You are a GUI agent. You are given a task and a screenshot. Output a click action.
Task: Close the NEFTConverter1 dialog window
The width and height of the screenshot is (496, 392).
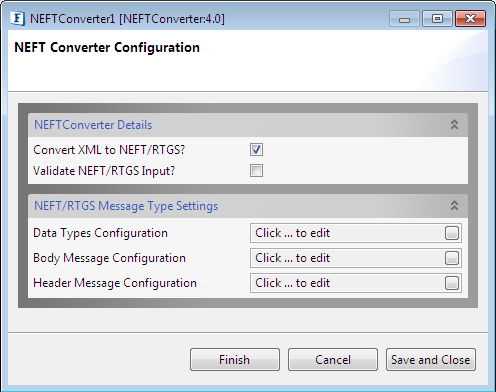coord(470,19)
